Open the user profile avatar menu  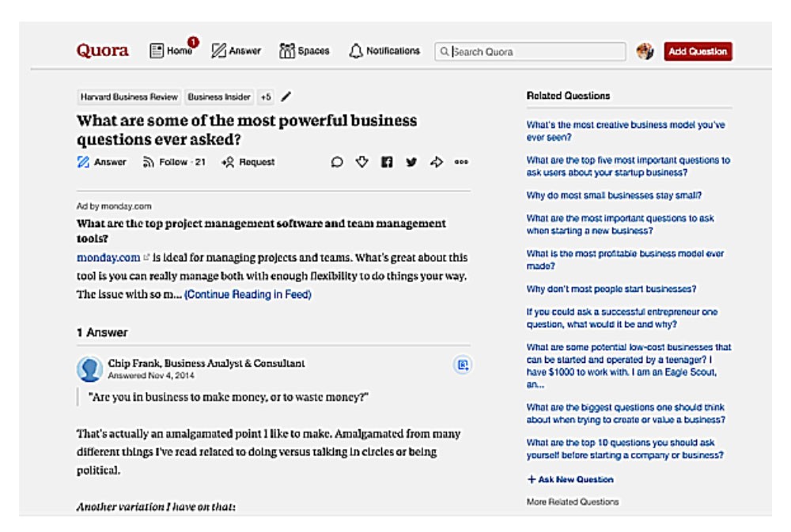645,51
